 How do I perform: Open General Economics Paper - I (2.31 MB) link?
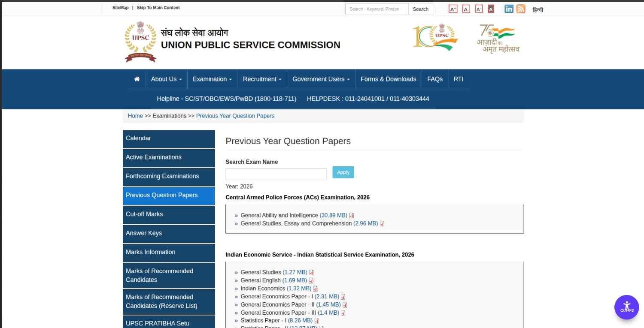tap(327, 297)
